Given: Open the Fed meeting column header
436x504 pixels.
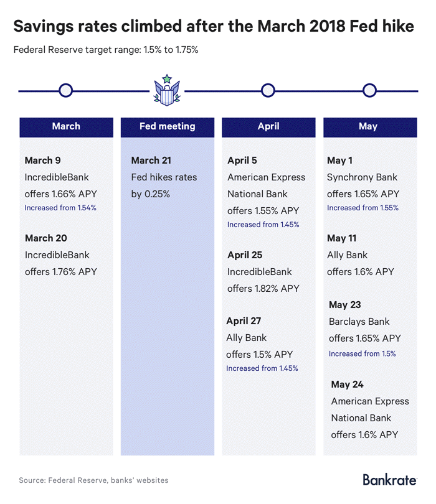Looking at the screenshot, I should click(167, 126).
